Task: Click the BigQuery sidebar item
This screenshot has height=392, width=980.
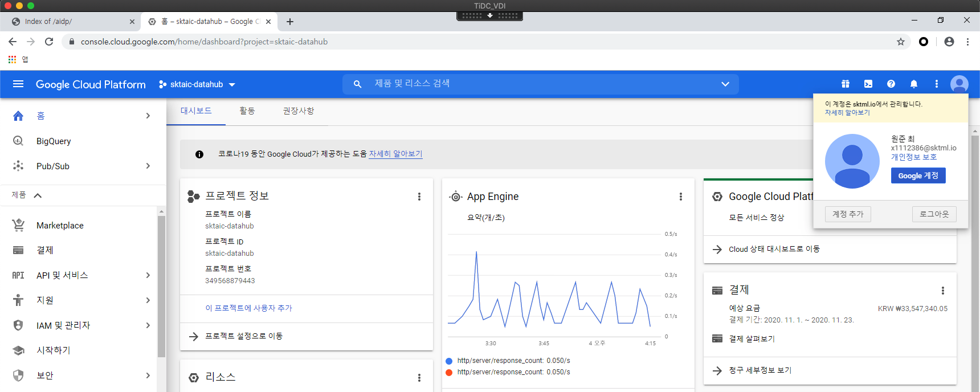Action: point(54,141)
